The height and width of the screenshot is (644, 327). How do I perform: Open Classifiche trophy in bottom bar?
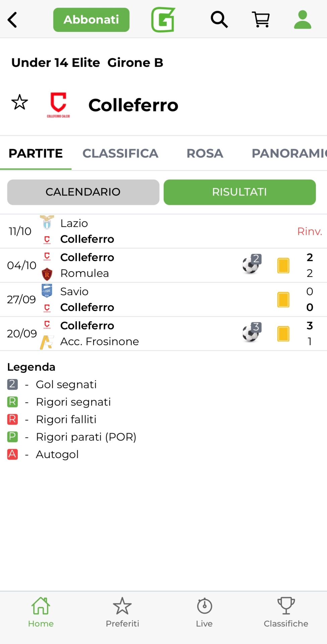tap(286, 612)
